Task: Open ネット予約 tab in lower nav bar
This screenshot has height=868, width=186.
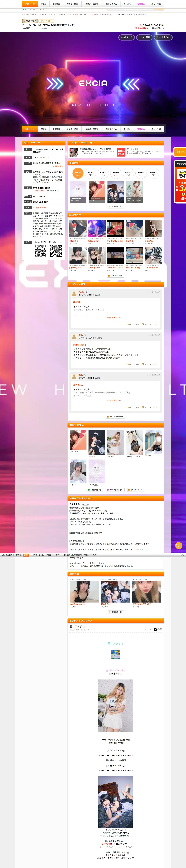Action: pyautogui.click(x=156, y=129)
